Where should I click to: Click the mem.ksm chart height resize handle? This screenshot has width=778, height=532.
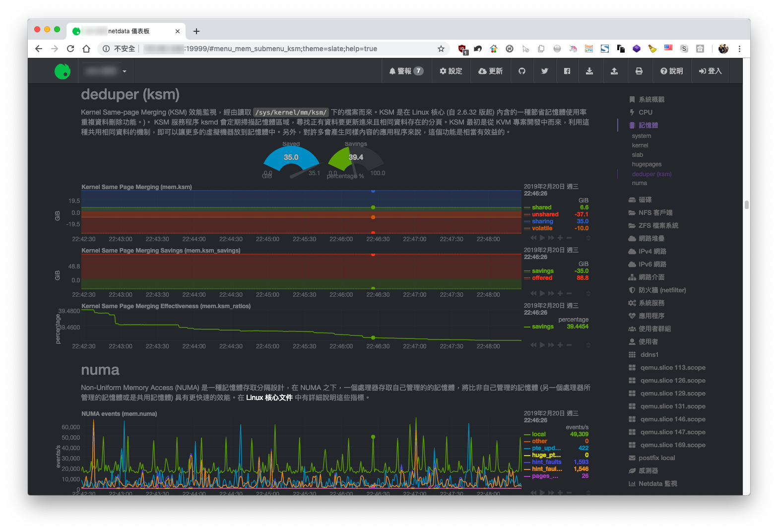[x=588, y=238]
